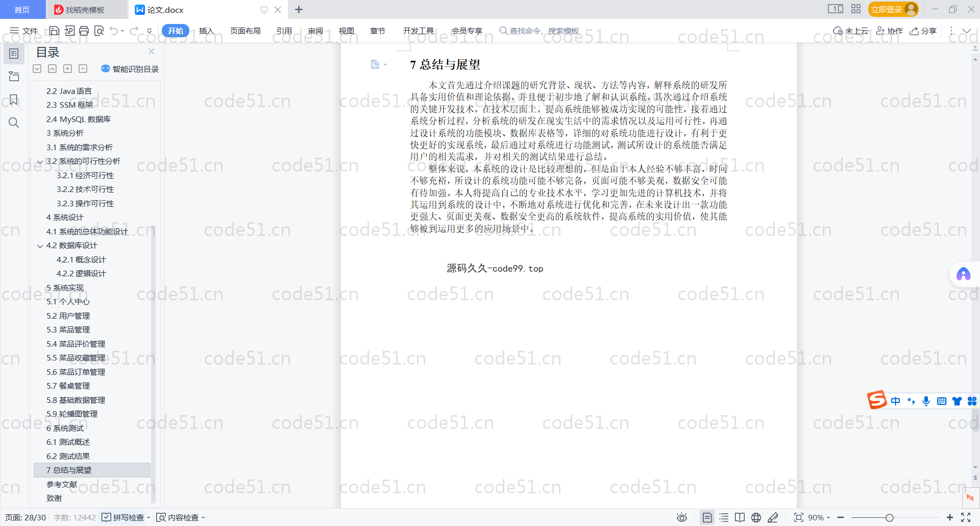
Task: Toggle eye protection mode in status bar
Action: [x=681, y=517]
